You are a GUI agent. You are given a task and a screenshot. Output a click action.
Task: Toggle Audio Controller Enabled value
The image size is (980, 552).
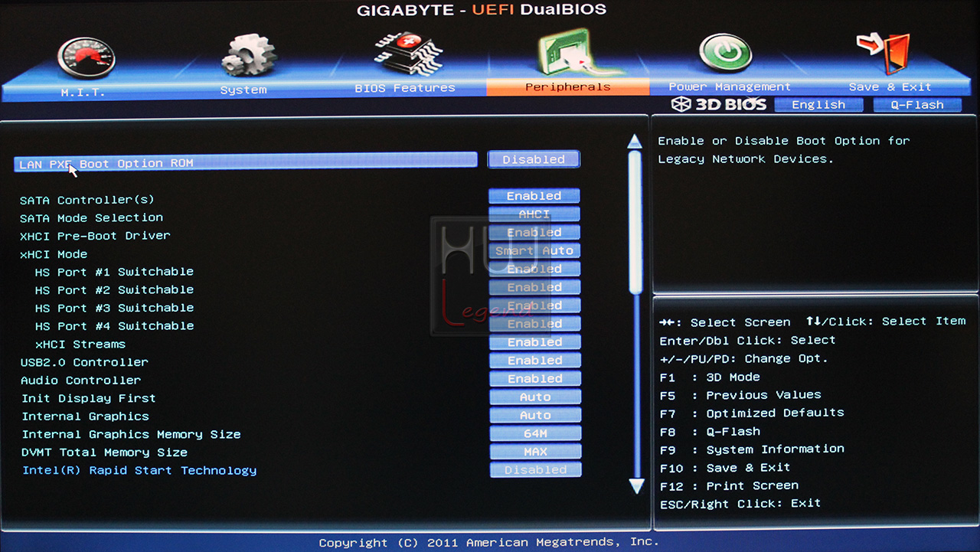pyautogui.click(x=534, y=379)
